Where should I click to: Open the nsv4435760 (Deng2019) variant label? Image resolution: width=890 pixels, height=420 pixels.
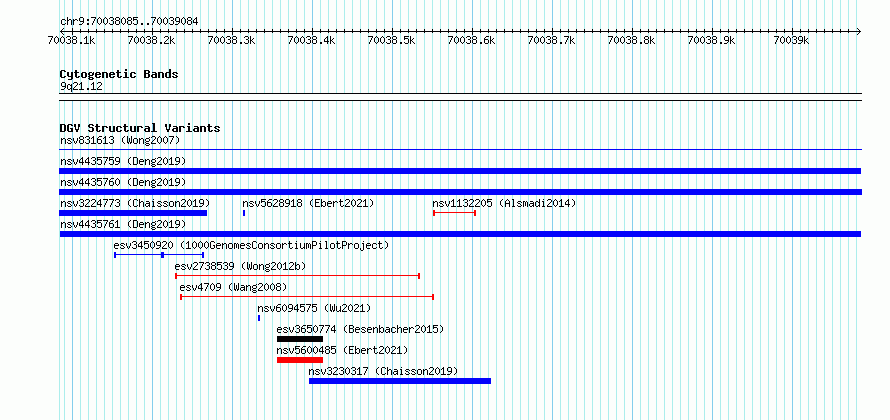(x=123, y=182)
